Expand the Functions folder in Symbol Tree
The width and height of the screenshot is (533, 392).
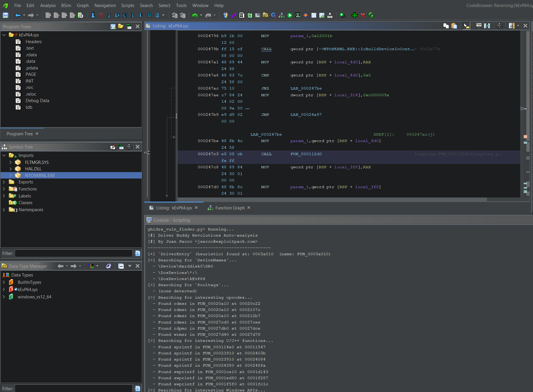coord(4,189)
